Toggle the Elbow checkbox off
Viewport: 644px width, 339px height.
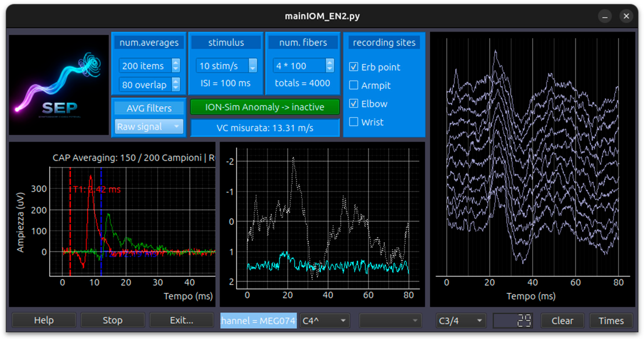pyautogui.click(x=353, y=103)
